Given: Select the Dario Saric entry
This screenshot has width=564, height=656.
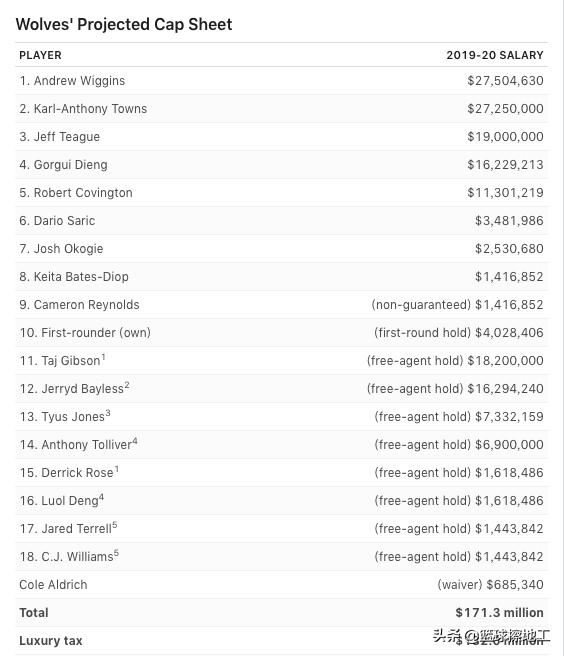Looking at the screenshot, I should (282, 221).
